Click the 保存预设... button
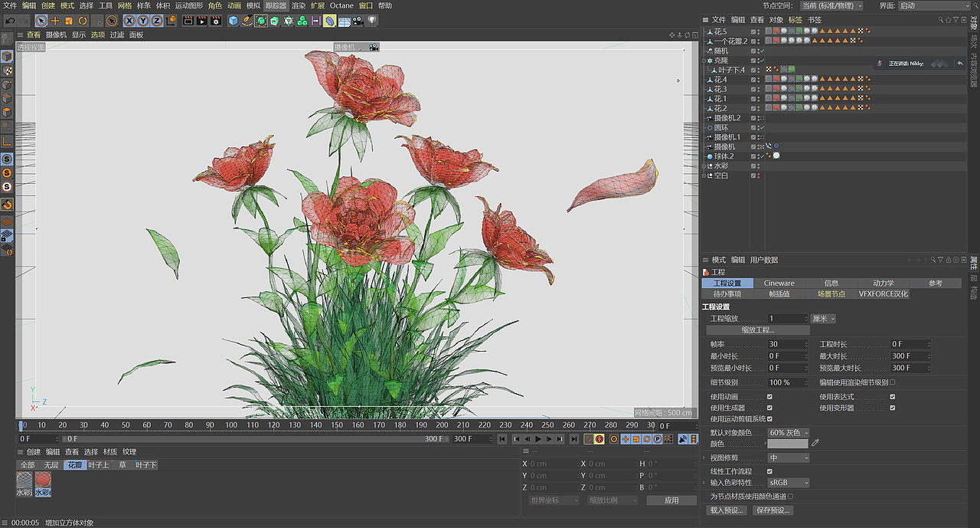This screenshot has height=528, width=980. click(x=772, y=510)
